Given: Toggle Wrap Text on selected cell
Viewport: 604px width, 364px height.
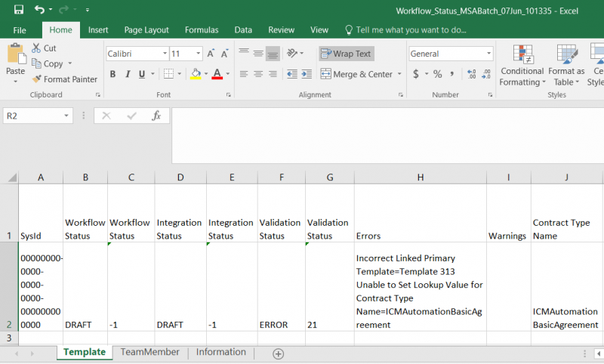Looking at the screenshot, I should (x=346, y=54).
